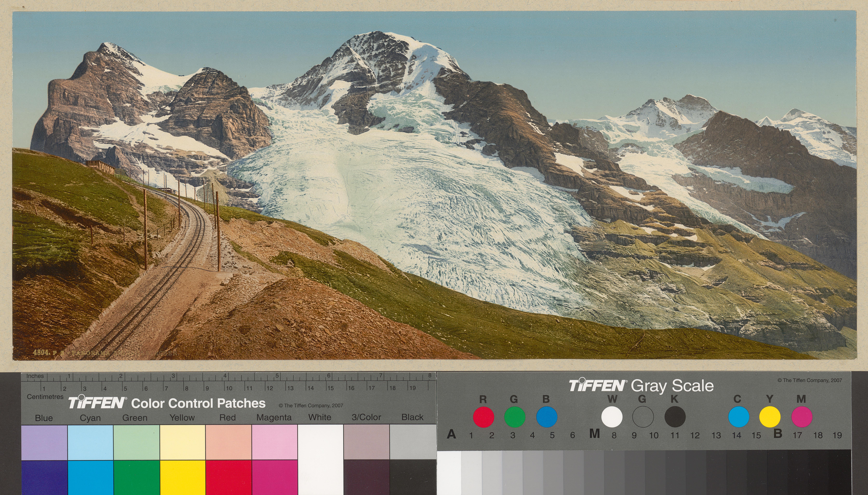Click the yellow Y circle

[770, 417]
